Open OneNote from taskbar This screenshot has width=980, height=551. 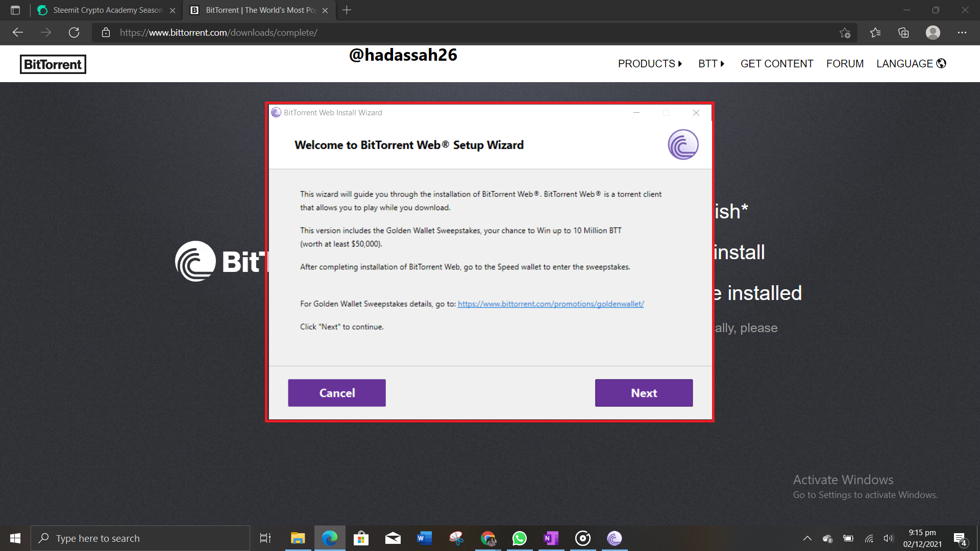(x=551, y=538)
